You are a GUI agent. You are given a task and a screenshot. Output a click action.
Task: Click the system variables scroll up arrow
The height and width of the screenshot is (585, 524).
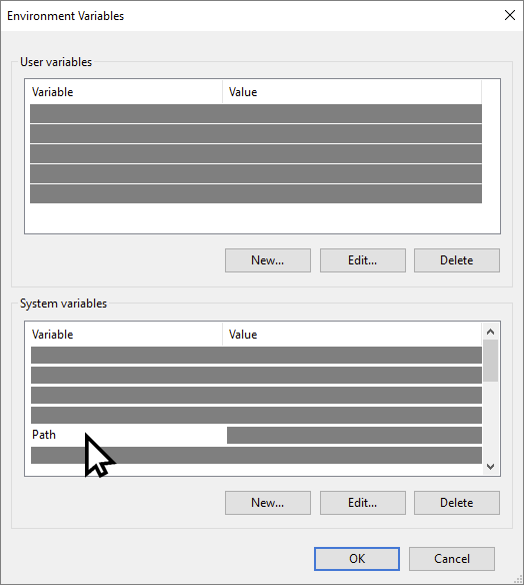[x=490, y=331]
